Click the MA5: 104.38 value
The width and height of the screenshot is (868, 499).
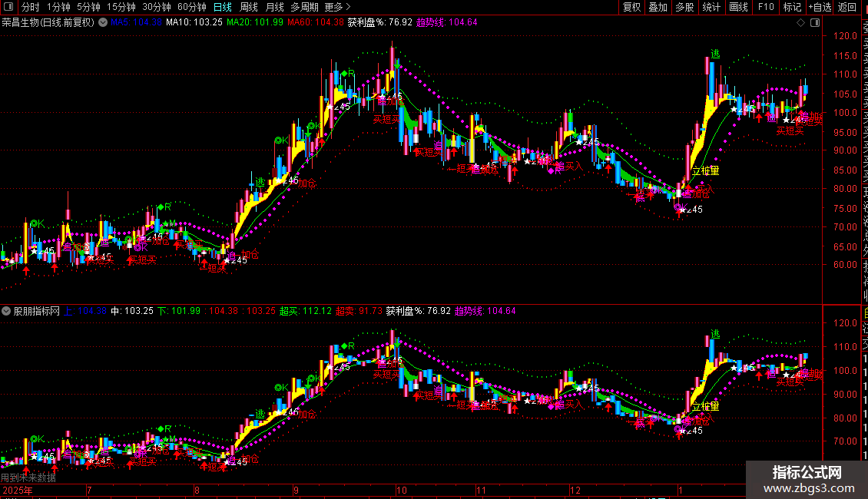click(136, 23)
